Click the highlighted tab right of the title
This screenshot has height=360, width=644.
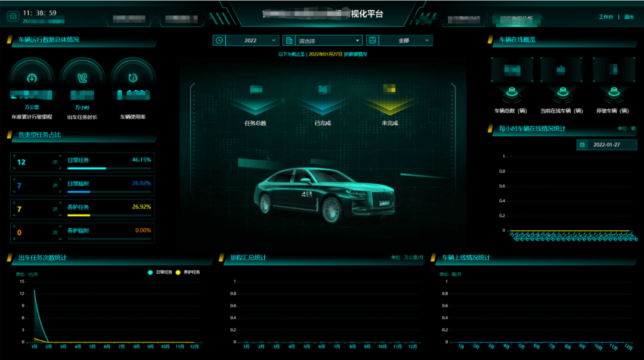tap(516, 19)
